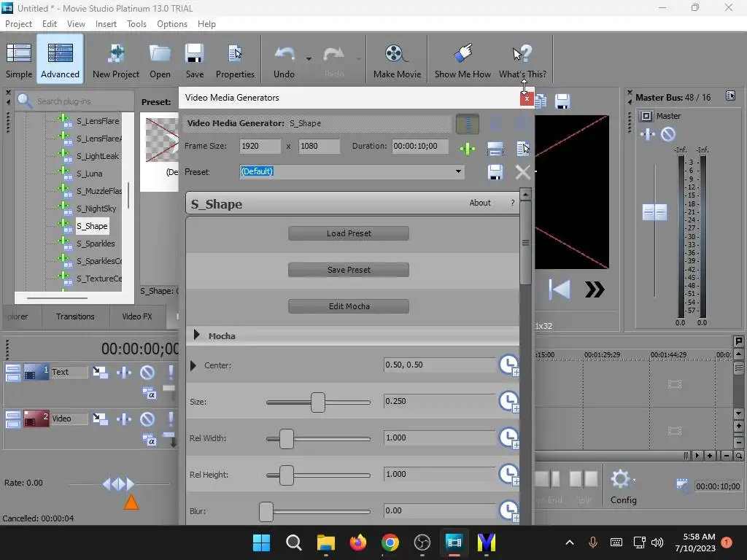Expand the Mocha section
Screen dimensions: 747x560
(196, 335)
